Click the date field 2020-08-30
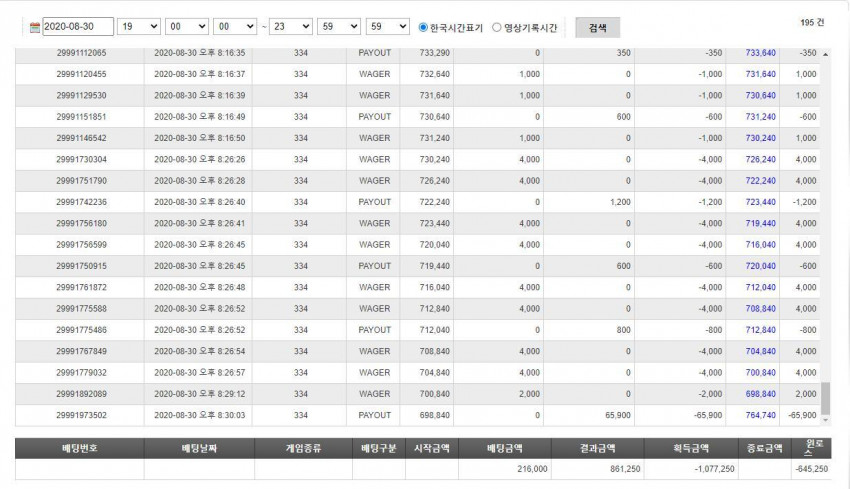The width and height of the screenshot is (850, 489). click(78, 27)
